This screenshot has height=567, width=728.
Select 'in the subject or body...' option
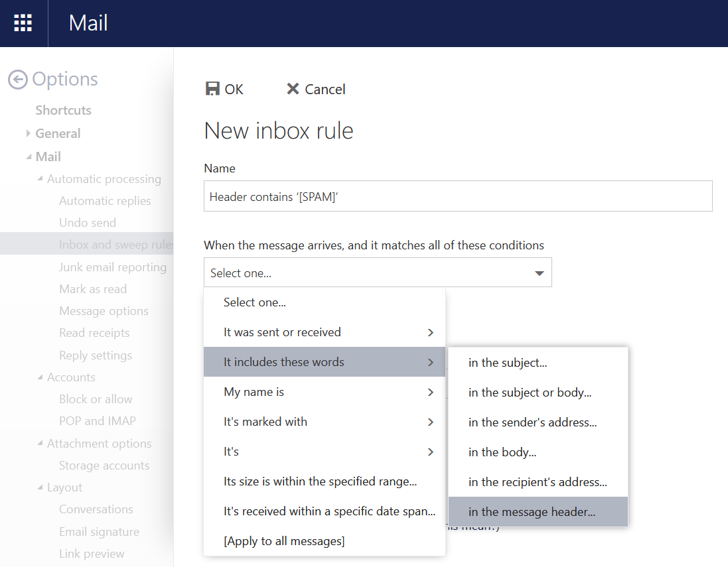[x=530, y=393]
